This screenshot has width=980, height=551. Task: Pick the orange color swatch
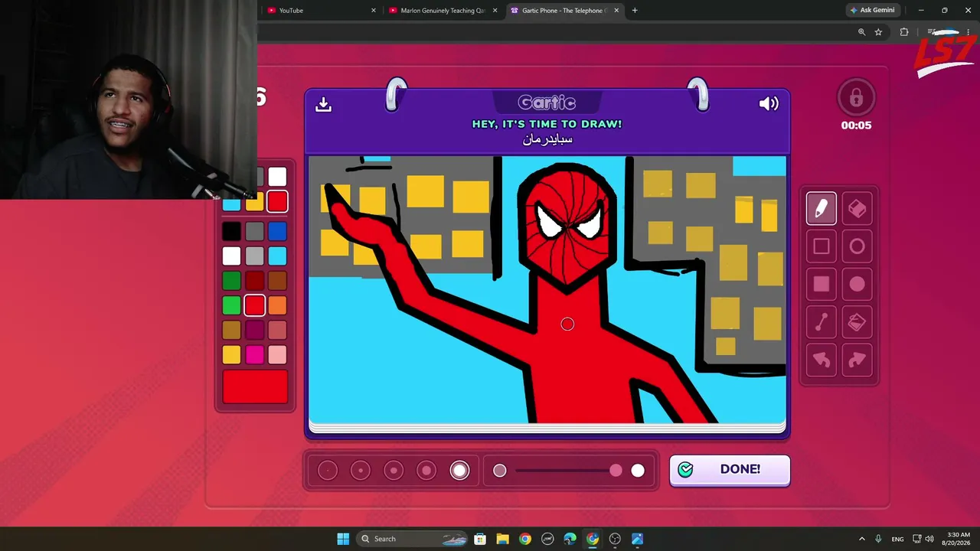point(277,305)
